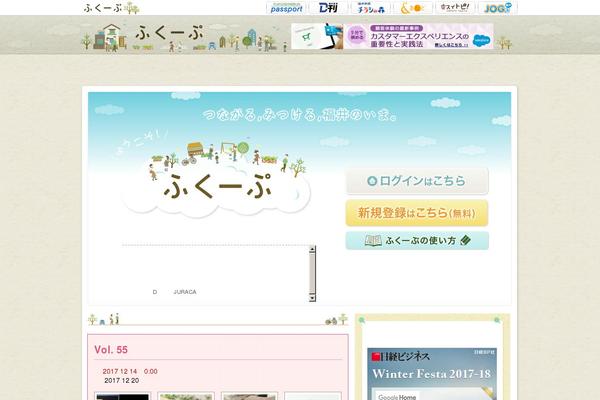Click the 2017 12 14 0:00 date text
The image size is (600, 400).
[x=130, y=371]
